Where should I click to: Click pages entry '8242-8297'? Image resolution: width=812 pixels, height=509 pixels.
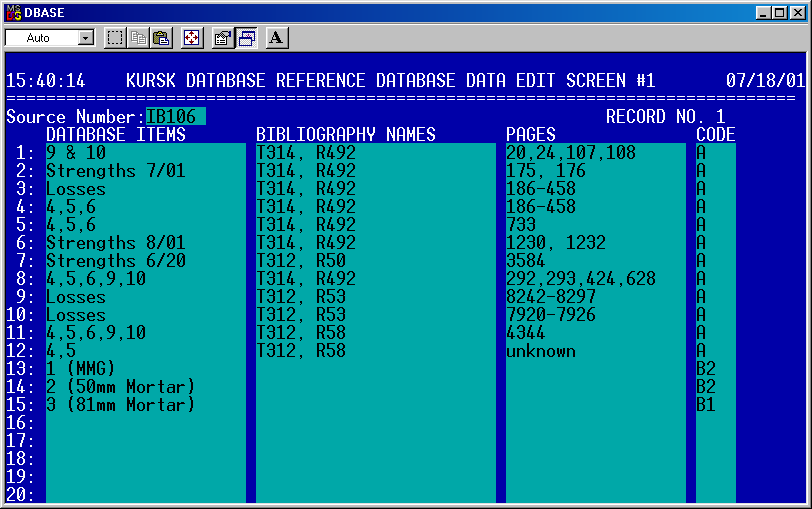pos(551,297)
